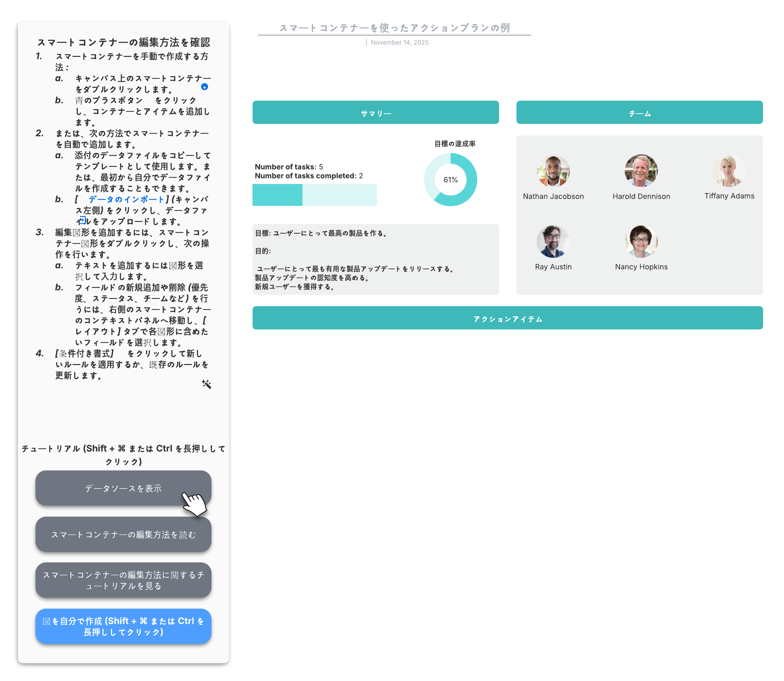Select Nathan Jacobson's avatar photo

coord(553,171)
